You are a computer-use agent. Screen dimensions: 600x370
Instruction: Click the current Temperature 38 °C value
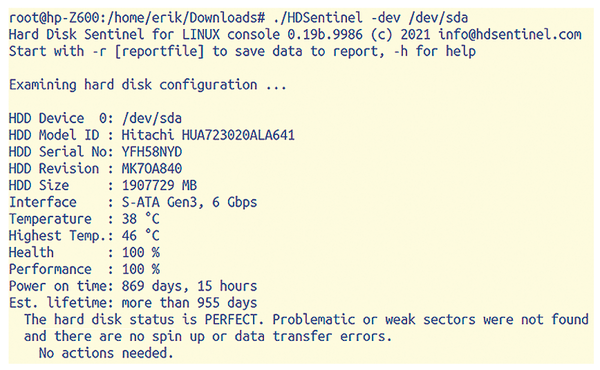point(140,219)
